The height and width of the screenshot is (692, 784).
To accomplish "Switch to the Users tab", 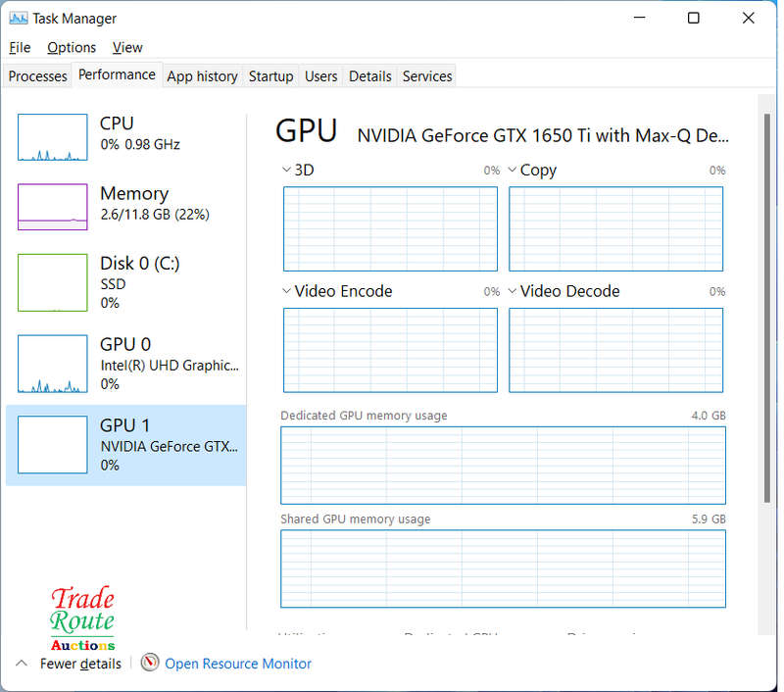I will (x=321, y=76).
